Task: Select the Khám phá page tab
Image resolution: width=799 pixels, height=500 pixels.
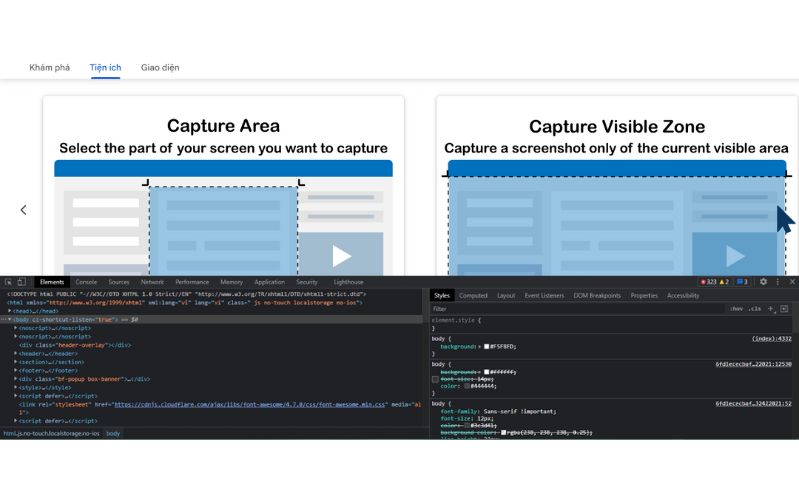Action: [49, 67]
